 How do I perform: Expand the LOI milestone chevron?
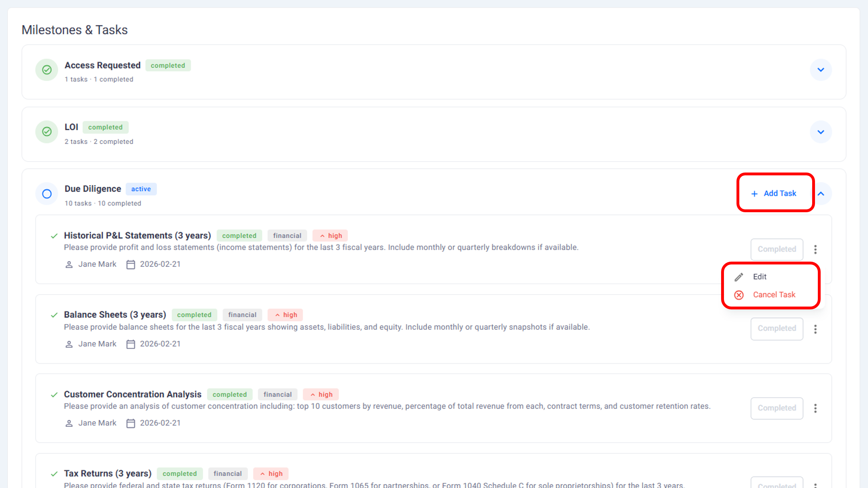point(821,132)
